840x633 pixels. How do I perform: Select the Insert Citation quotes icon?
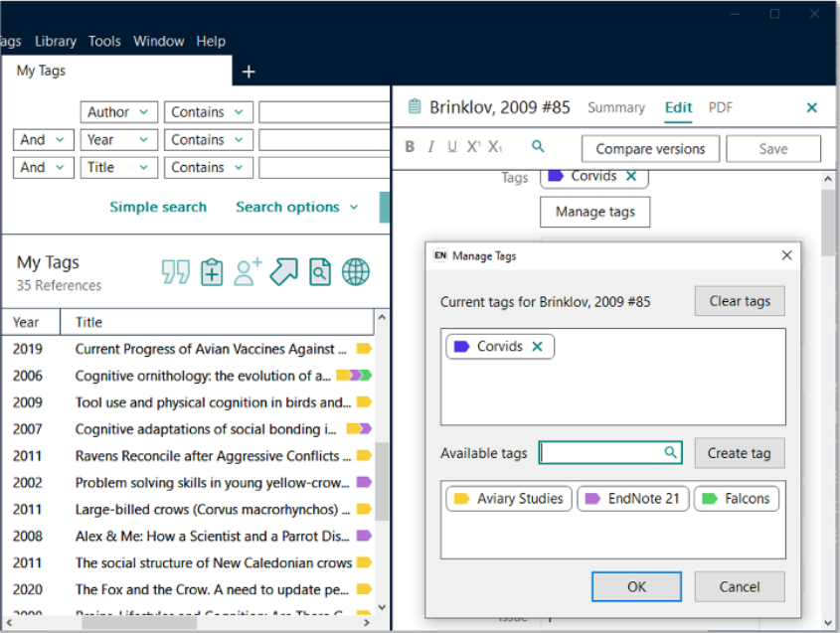click(x=175, y=270)
